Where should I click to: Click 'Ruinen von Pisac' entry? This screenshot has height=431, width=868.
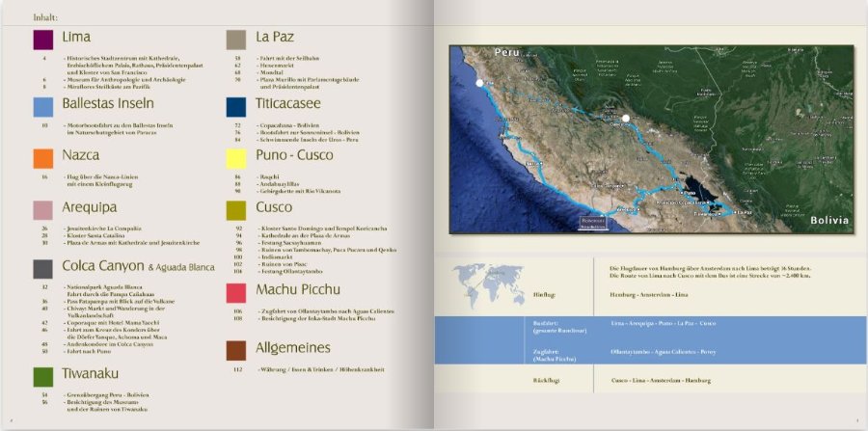tap(283, 264)
